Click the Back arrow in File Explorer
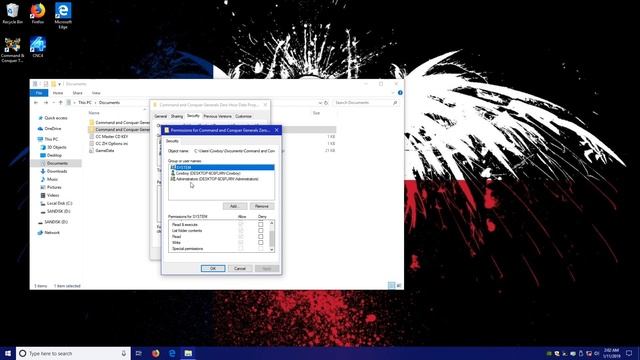The height and width of the screenshot is (360, 640). 36,102
